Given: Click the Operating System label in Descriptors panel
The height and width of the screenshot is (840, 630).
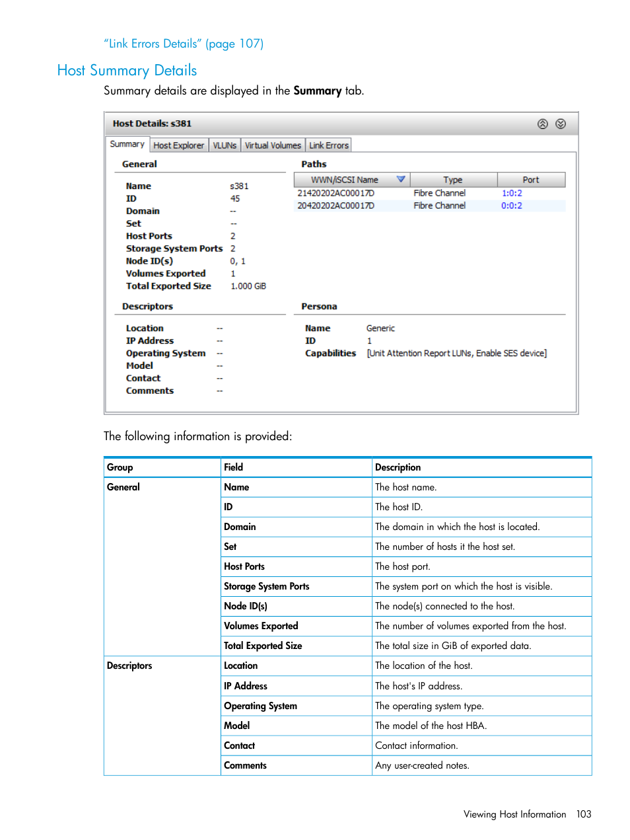Looking at the screenshot, I should pyautogui.click(x=166, y=354).
